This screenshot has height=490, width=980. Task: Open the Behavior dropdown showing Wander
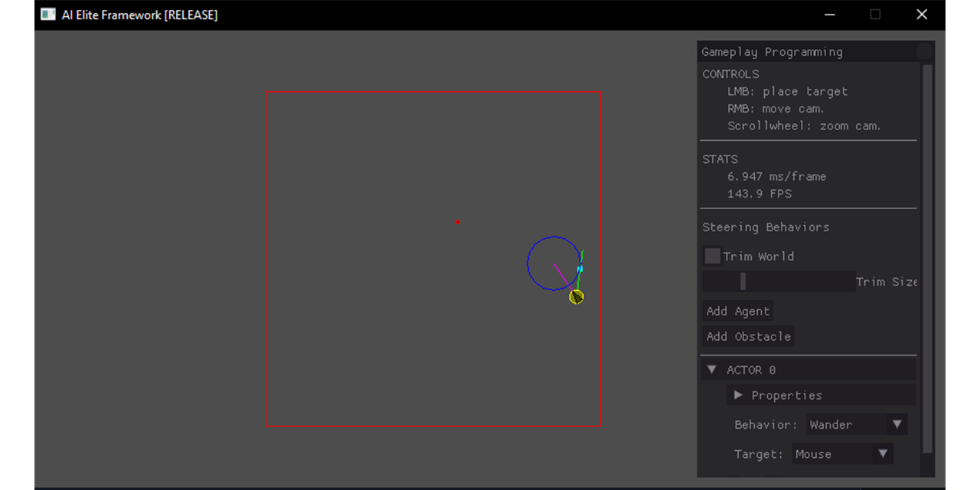pos(856,424)
